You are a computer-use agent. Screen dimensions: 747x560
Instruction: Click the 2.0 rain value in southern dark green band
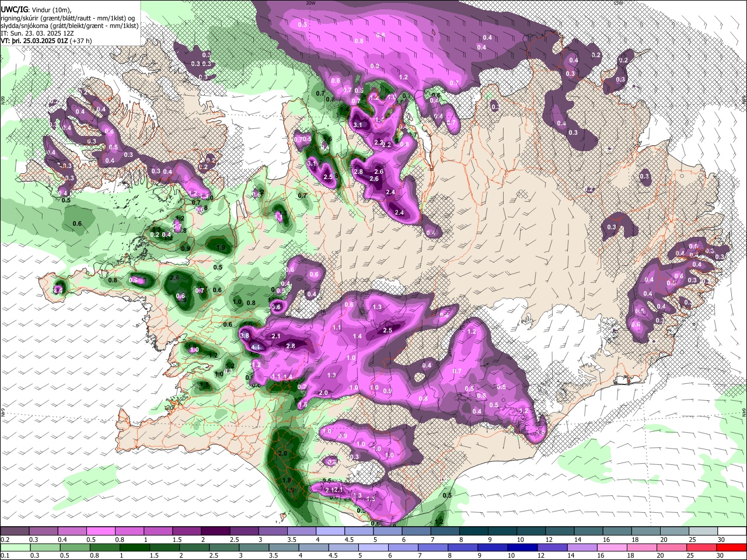tap(282, 453)
